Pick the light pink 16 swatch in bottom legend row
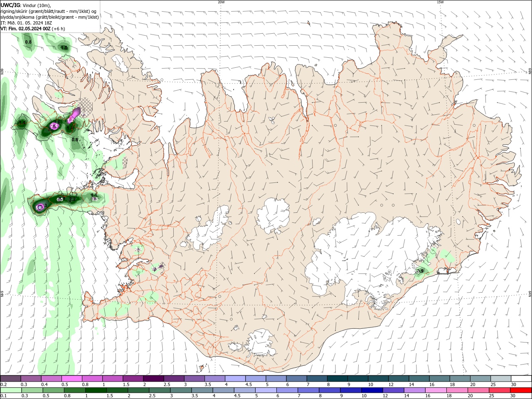Image resolution: width=532 pixels, height=399 pixels. [x=436, y=390]
